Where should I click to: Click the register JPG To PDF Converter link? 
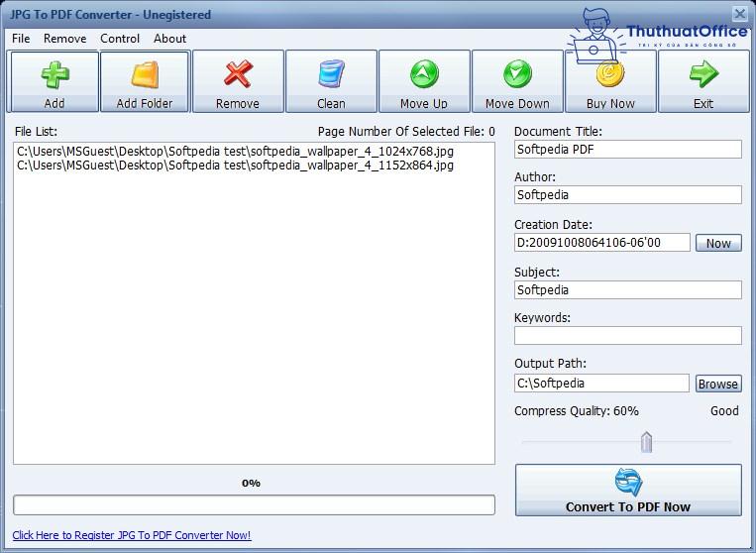tap(132, 535)
